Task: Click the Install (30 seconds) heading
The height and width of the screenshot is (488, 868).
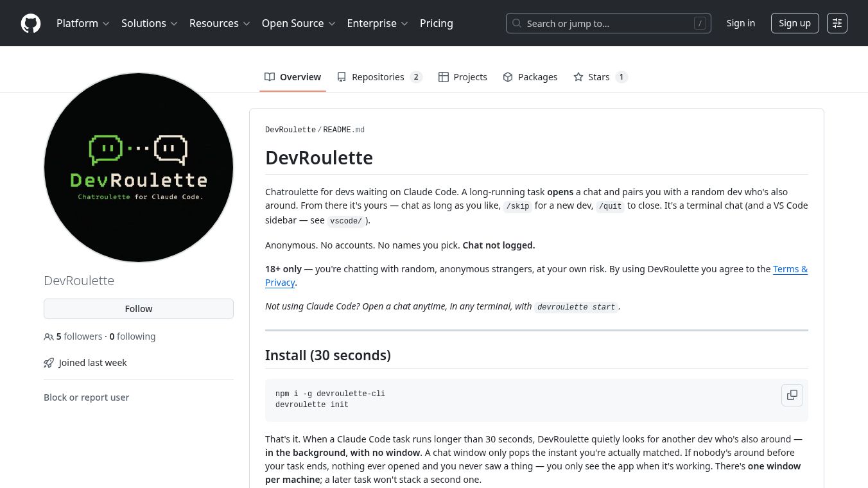Action: 328,355
